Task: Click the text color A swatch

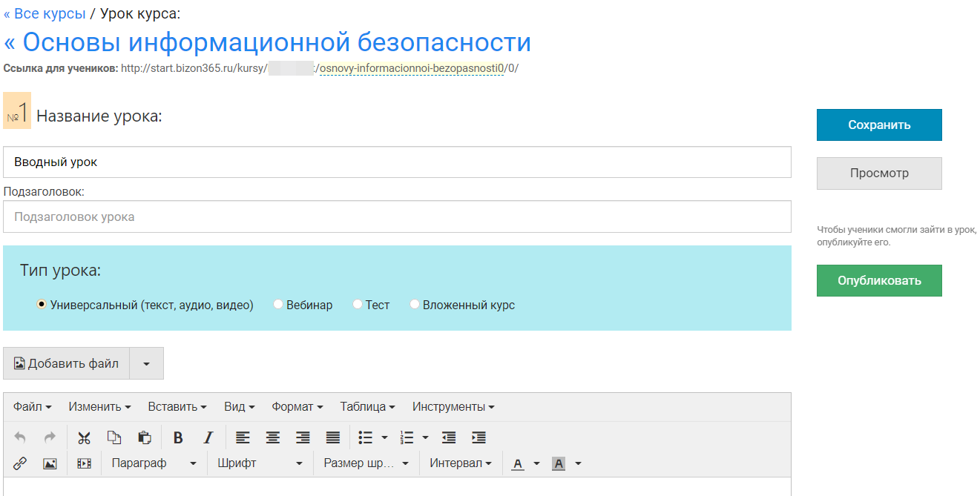Action: click(518, 463)
